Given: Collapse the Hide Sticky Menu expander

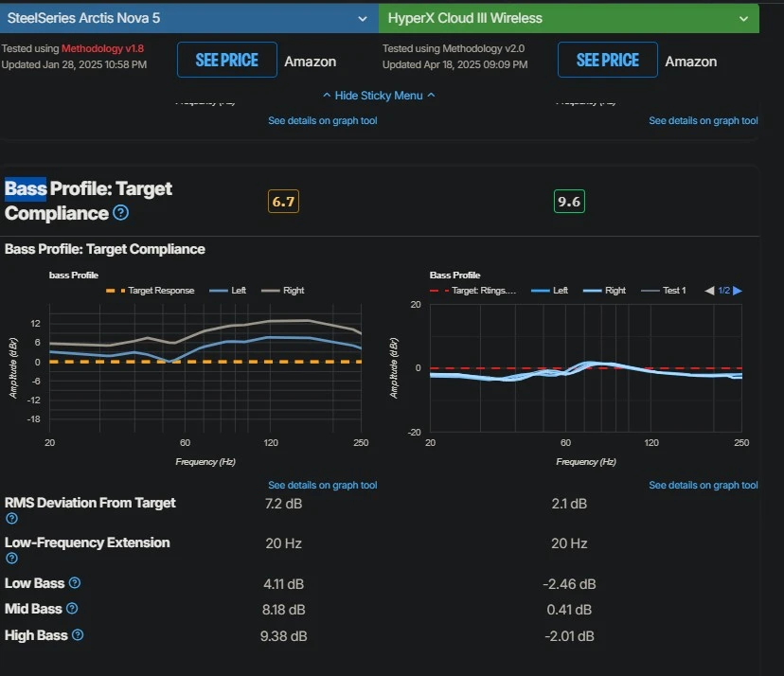Looking at the screenshot, I should tap(379, 96).
